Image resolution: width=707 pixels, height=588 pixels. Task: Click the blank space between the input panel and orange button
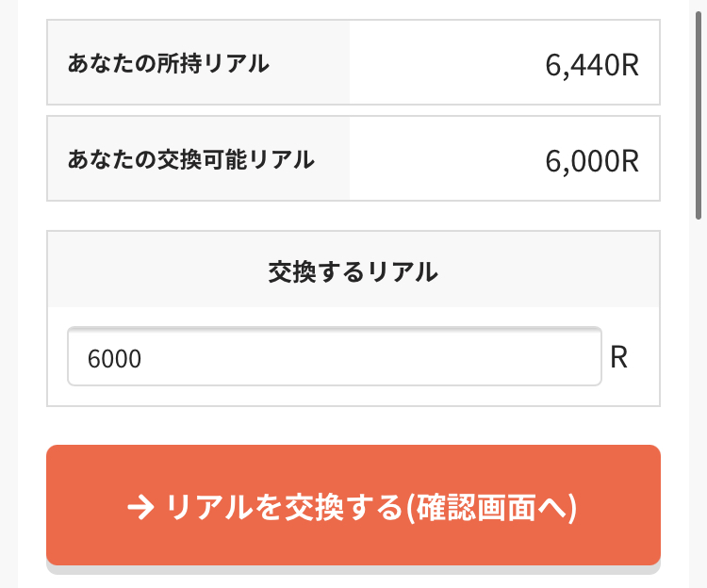click(x=353, y=426)
